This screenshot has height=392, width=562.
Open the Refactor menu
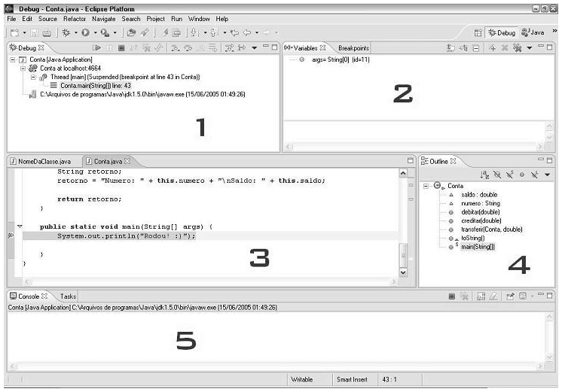(x=72, y=18)
